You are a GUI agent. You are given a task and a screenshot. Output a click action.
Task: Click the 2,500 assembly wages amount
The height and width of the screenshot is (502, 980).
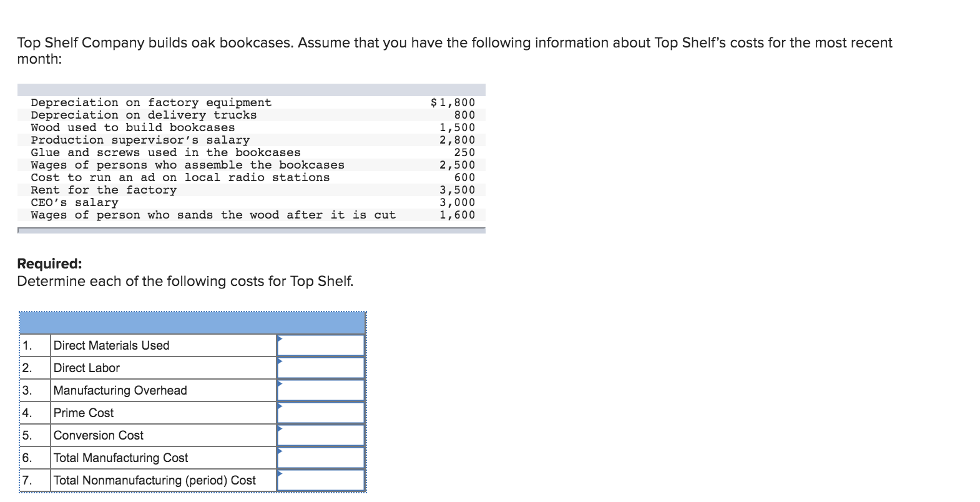pyautogui.click(x=457, y=165)
